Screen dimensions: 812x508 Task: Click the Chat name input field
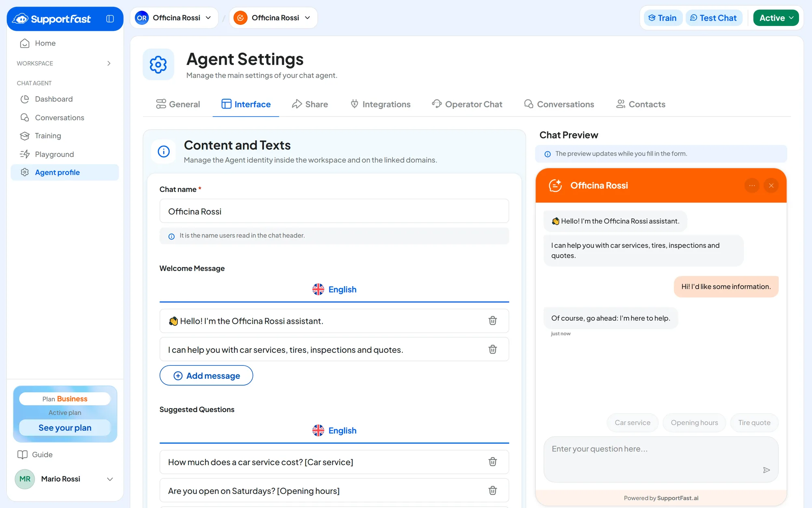pos(334,211)
